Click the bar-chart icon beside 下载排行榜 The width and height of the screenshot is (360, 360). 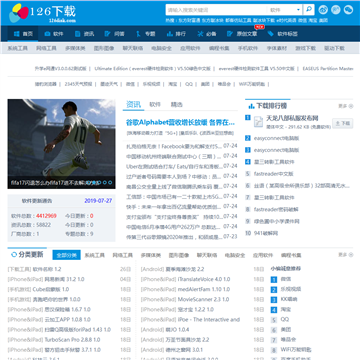(251, 106)
